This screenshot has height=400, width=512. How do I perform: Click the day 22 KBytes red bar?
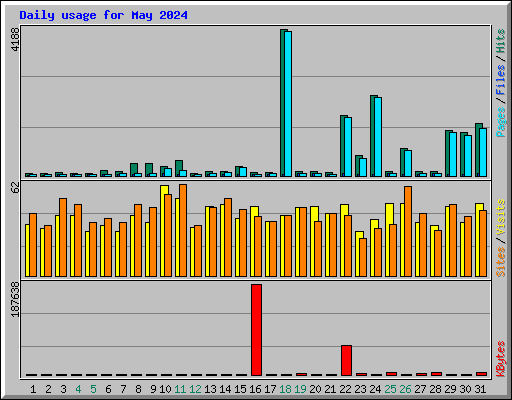click(x=346, y=360)
